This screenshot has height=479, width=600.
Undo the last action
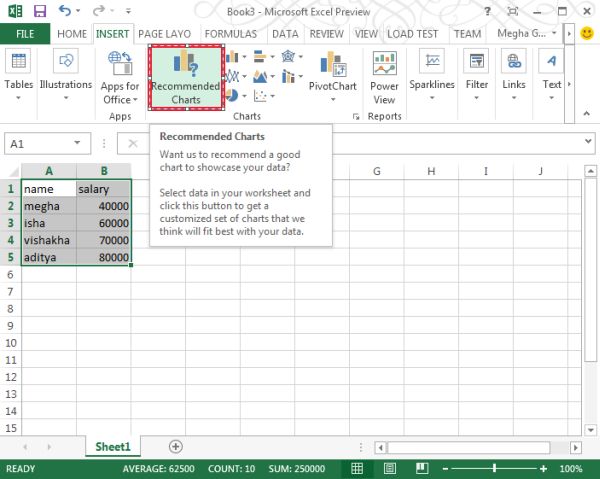[65, 11]
